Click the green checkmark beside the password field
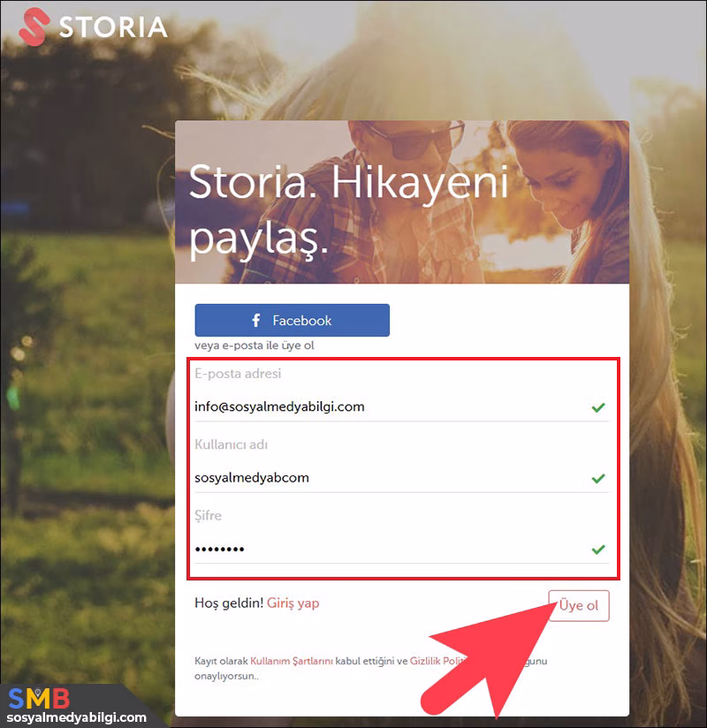This screenshot has height=728, width=707. pyautogui.click(x=598, y=548)
